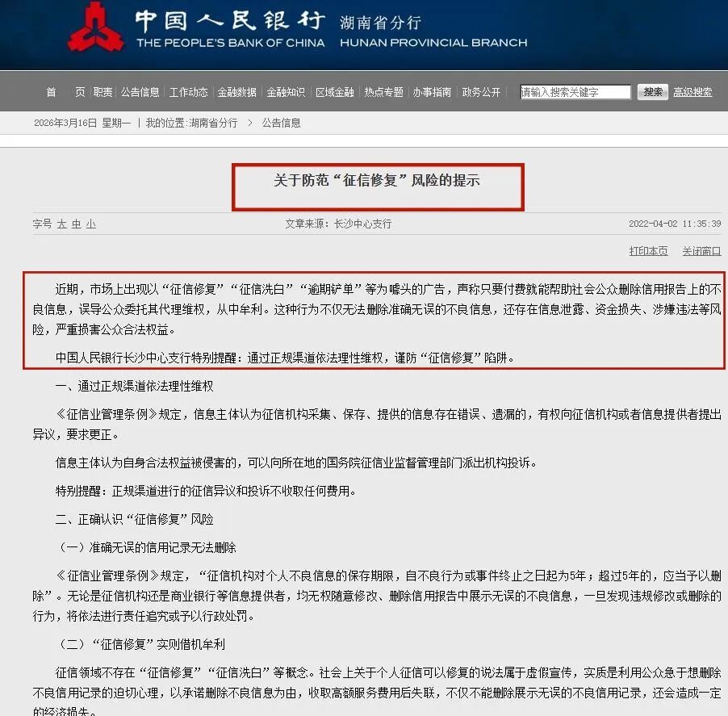
Task: Click the line 特别提醒：正规渠道进行的征信异议和投诉不收取任何费用
Action: tap(206, 491)
